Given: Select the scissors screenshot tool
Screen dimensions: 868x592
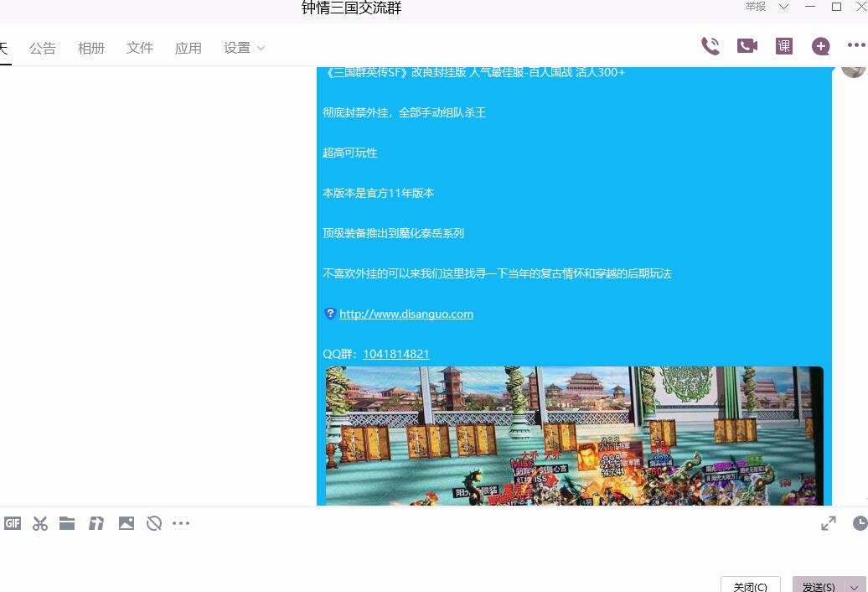Looking at the screenshot, I should (40, 523).
